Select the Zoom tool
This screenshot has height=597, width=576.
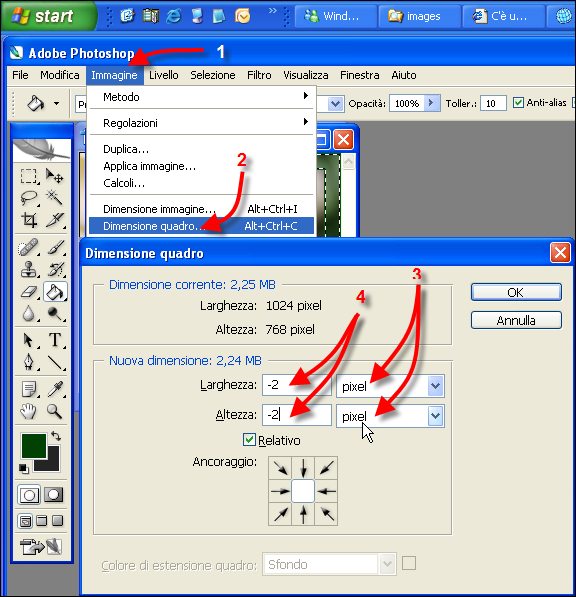(x=54, y=411)
